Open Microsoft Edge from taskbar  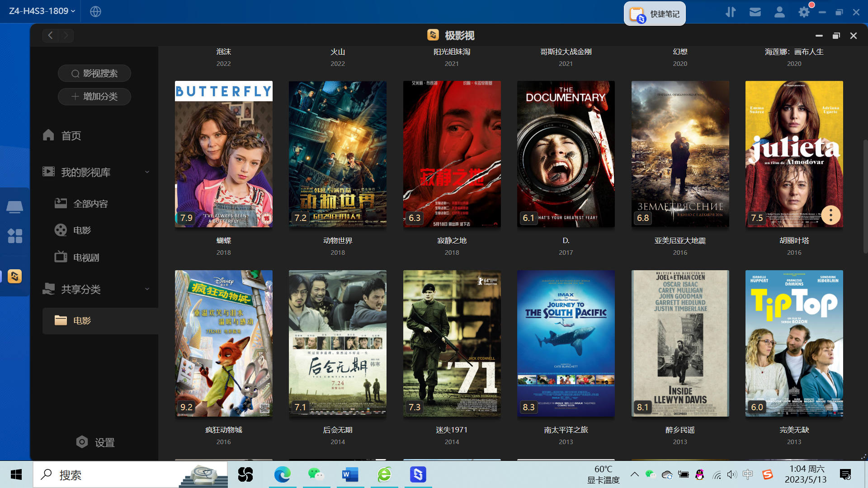[x=282, y=474]
